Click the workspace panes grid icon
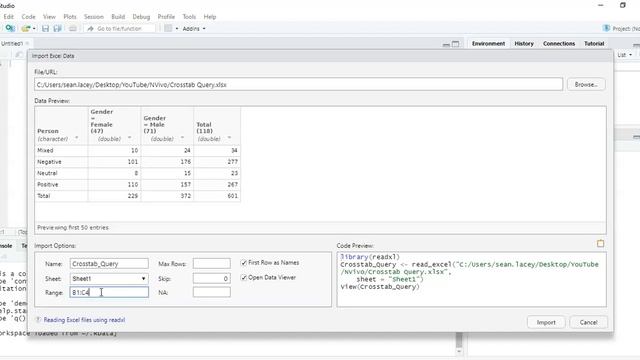640x360 pixels. pos(168,29)
